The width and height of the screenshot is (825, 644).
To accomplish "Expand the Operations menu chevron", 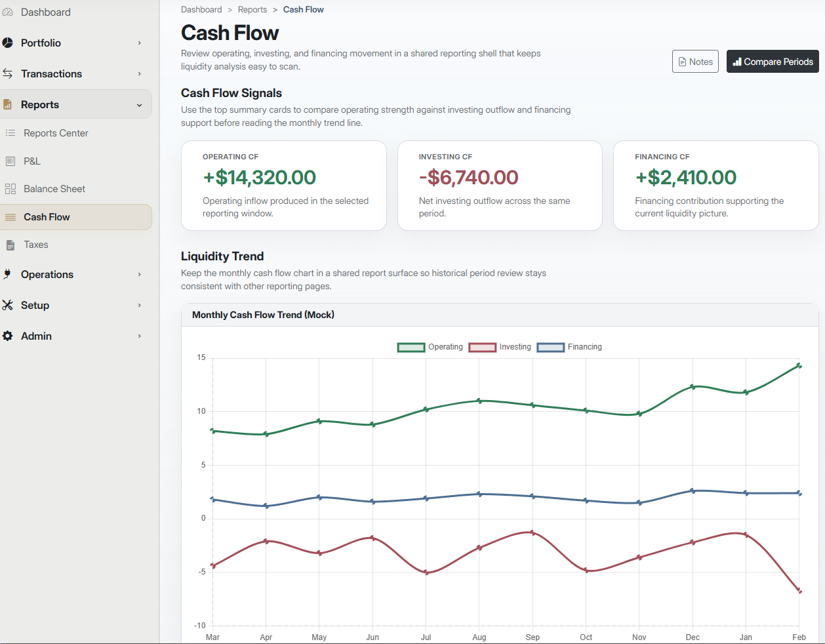I will pyautogui.click(x=139, y=274).
